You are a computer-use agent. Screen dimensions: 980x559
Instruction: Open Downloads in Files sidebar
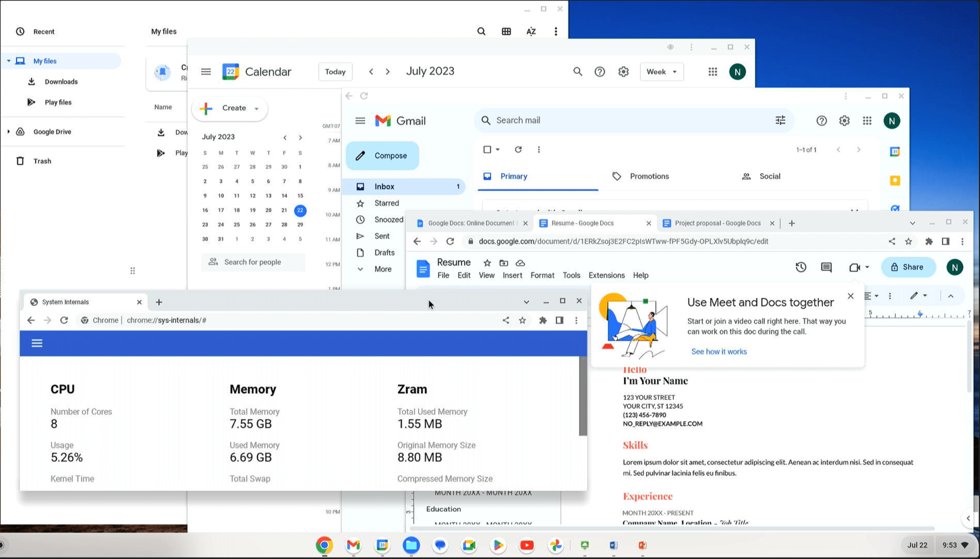[x=61, y=82]
